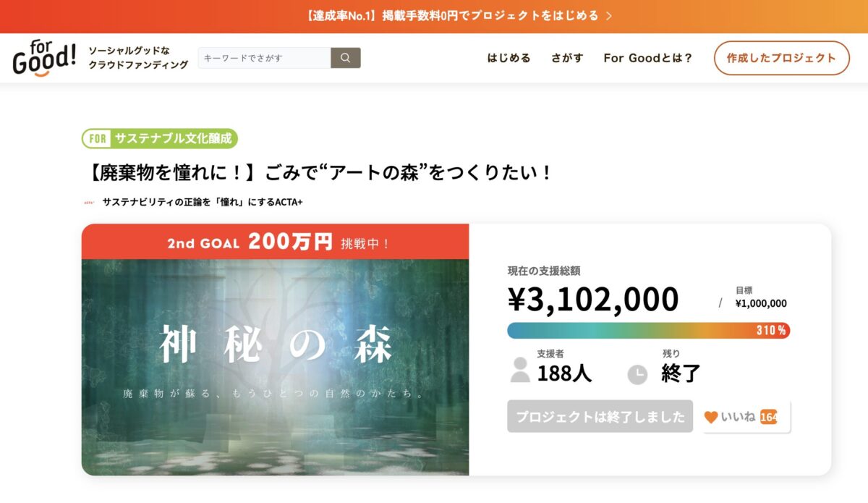Click the プロジェクトは終了しました button
868x503 pixels.
(x=600, y=417)
